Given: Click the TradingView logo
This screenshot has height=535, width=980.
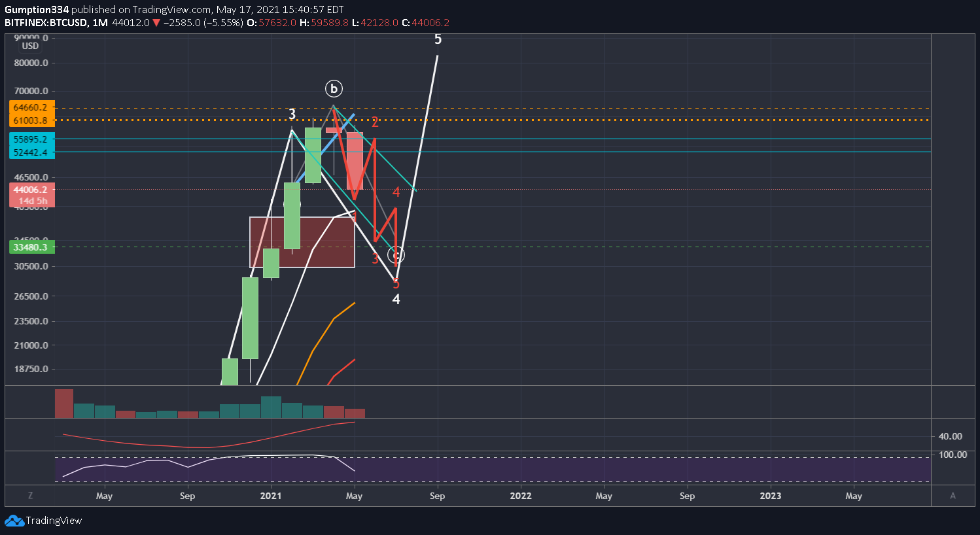Looking at the screenshot, I should pos(43,521).
